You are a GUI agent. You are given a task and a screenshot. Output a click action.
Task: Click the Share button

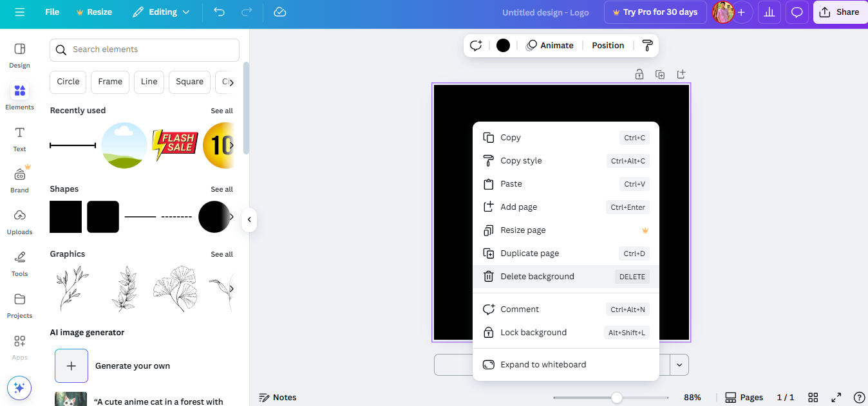840,12
